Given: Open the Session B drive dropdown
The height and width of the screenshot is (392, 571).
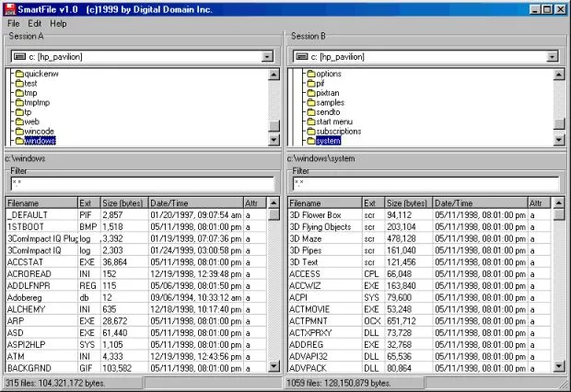Looking at the screenshot, I should point(551,56).
